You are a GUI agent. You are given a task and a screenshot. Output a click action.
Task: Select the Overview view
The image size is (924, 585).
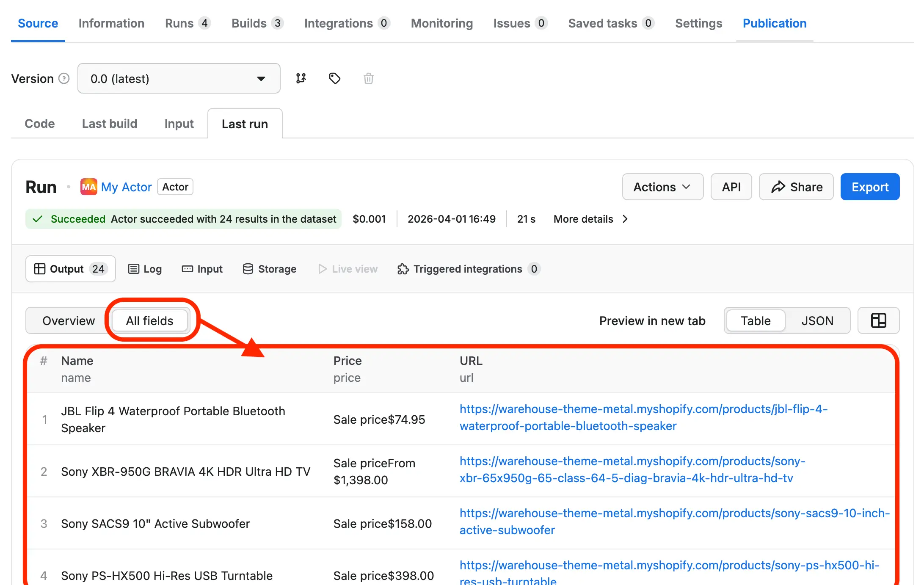click(x=69, y=320)
